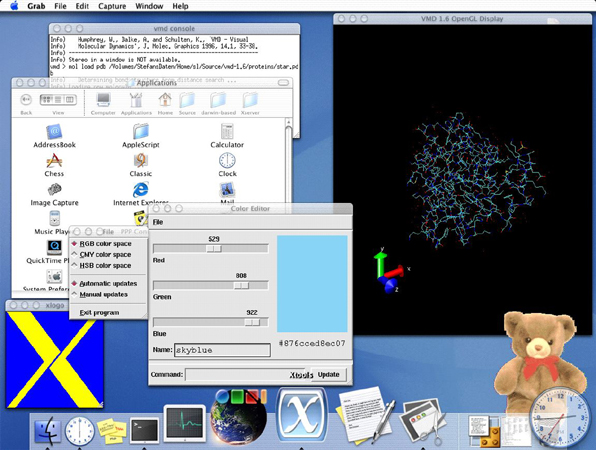Click the Music Player app icon

pos(54,219)
